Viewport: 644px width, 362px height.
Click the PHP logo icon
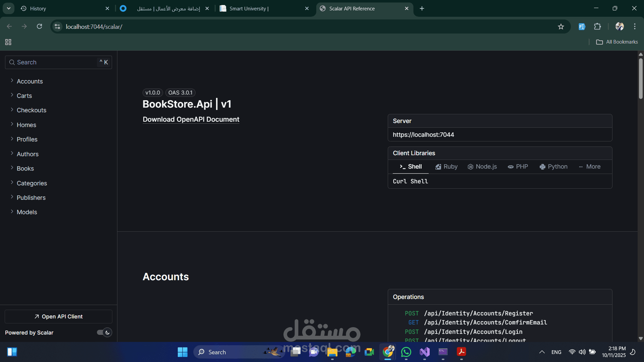(511, 167)
